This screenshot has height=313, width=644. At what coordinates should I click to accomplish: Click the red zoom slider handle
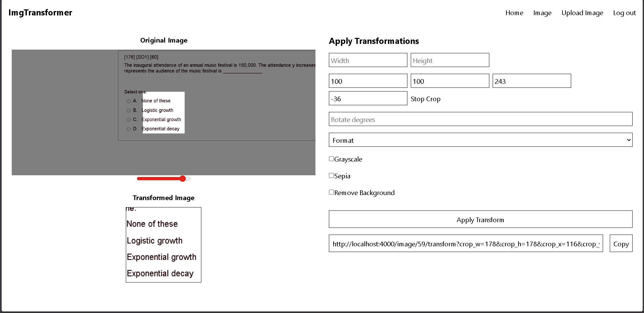pyautogui.click(x=183, y=179)
